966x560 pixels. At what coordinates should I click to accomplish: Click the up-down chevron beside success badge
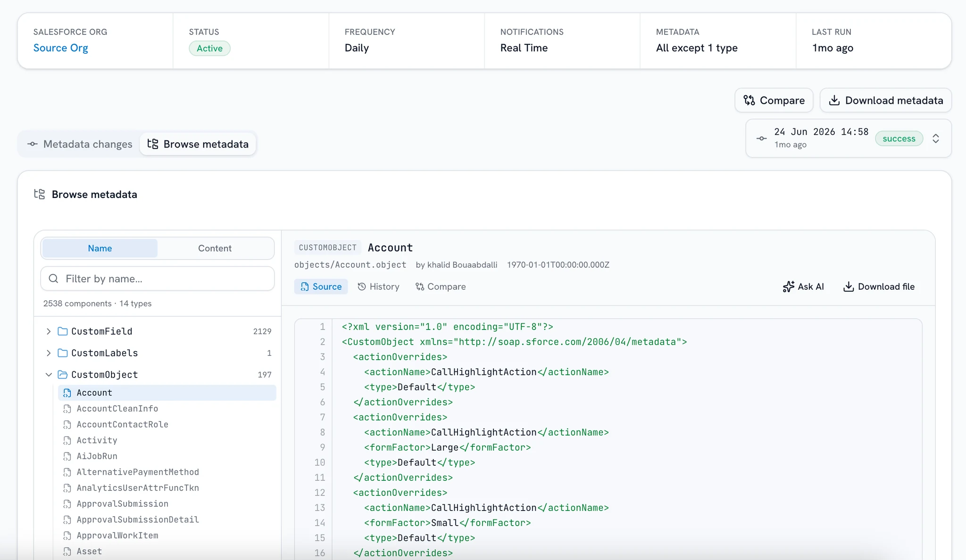pos(936,138)
